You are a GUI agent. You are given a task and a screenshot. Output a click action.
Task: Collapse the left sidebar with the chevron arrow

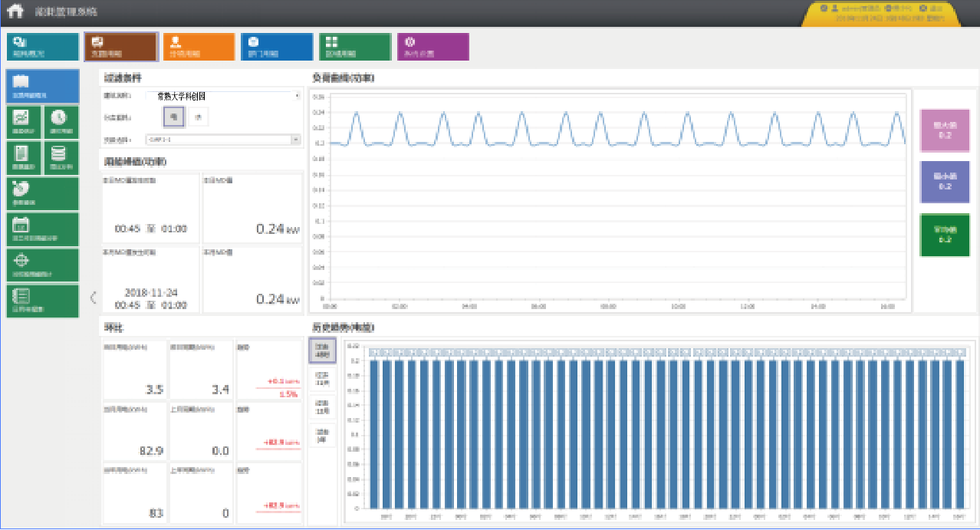pyautogui.click(x=93, y=297)
